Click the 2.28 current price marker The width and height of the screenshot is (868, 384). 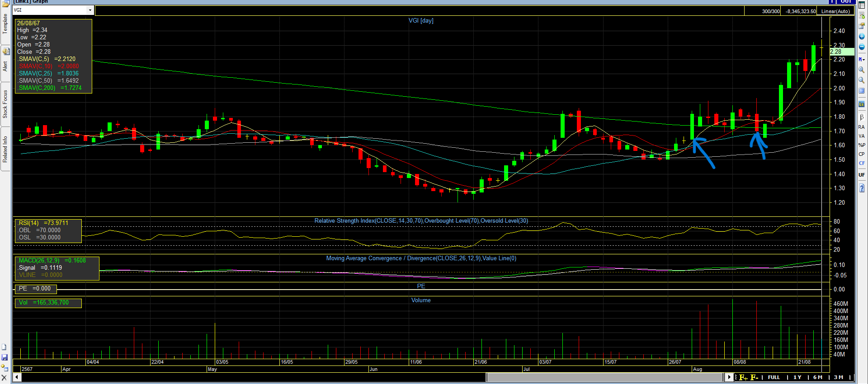point(842,52)
